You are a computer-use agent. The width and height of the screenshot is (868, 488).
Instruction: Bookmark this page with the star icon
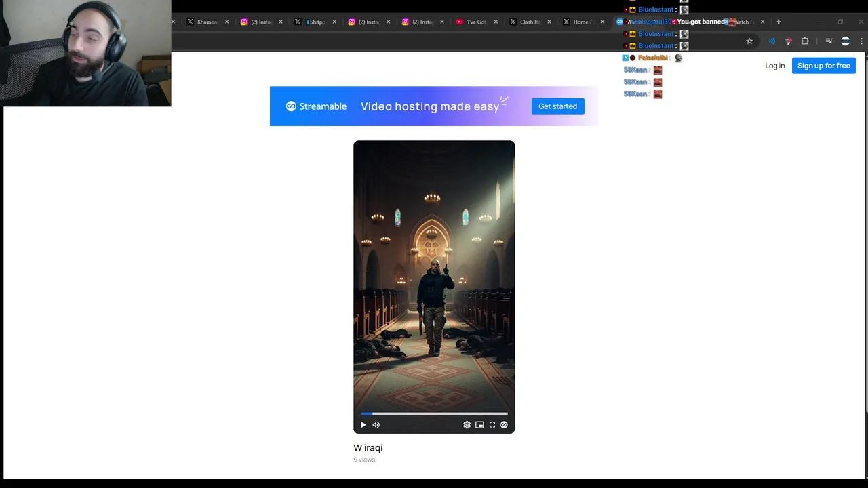click(749, 41)
